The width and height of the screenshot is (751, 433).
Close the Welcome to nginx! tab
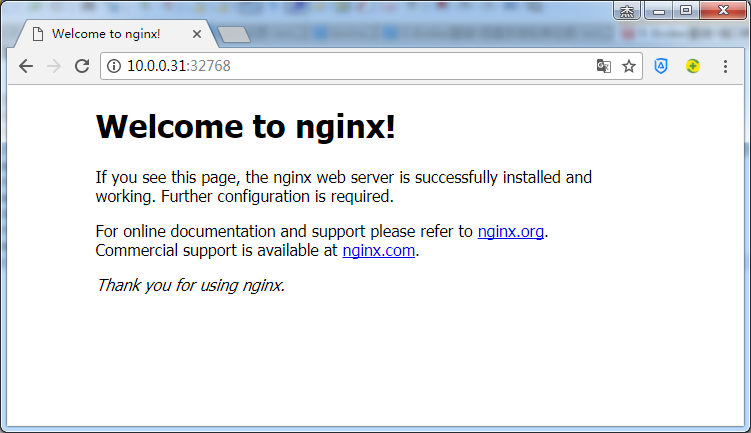point(197,34)
